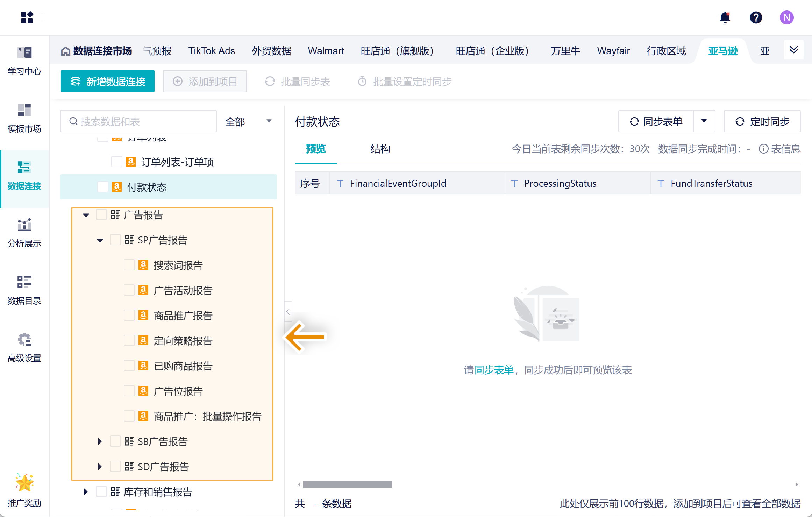812x517 pixels.
Task: Click text type icon on ProcessingStatus column
Action: click(x=514, y=183)
